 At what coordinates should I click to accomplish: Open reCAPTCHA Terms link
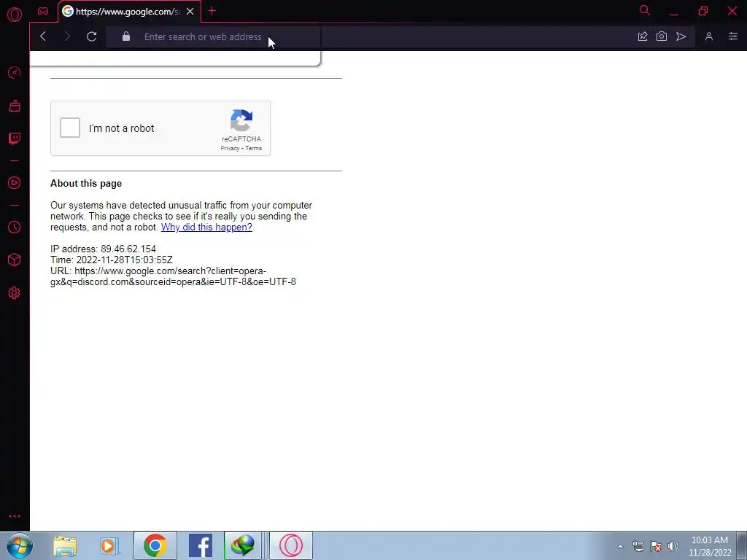(x=253, y=149)
